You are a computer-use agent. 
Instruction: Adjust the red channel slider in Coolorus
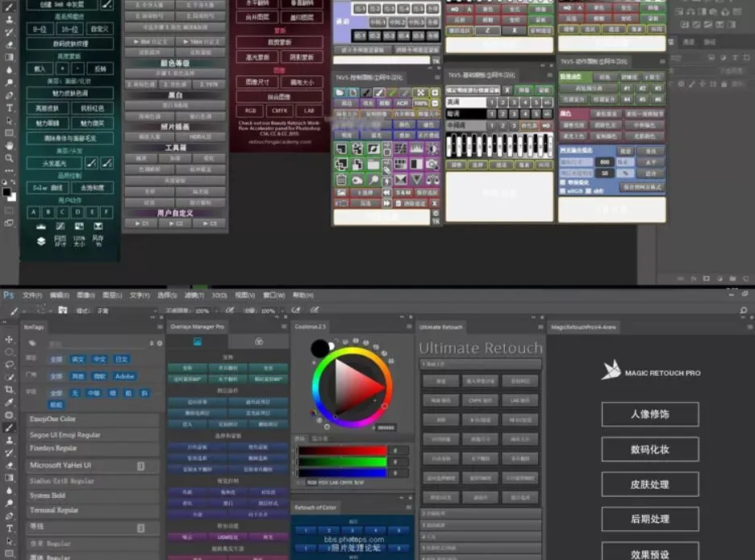pos(342,451)
